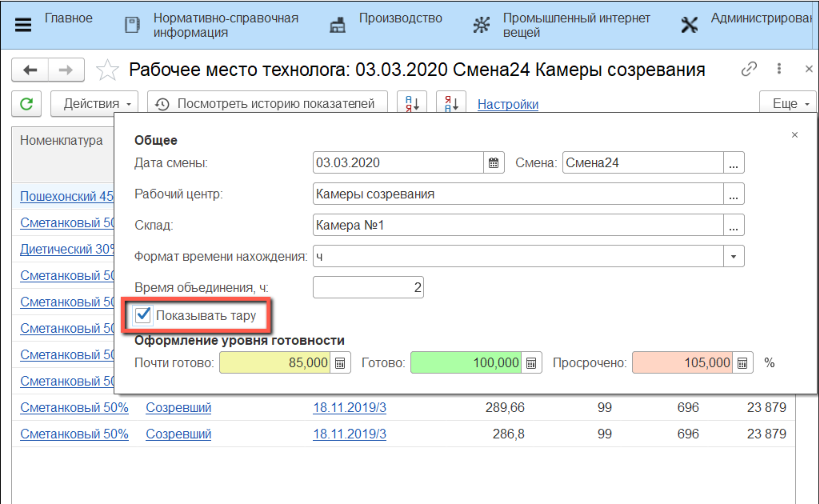Viewport: 819px width, 504px height.
Task: Close the settings popup with X
Action: (x=795, y=134)
